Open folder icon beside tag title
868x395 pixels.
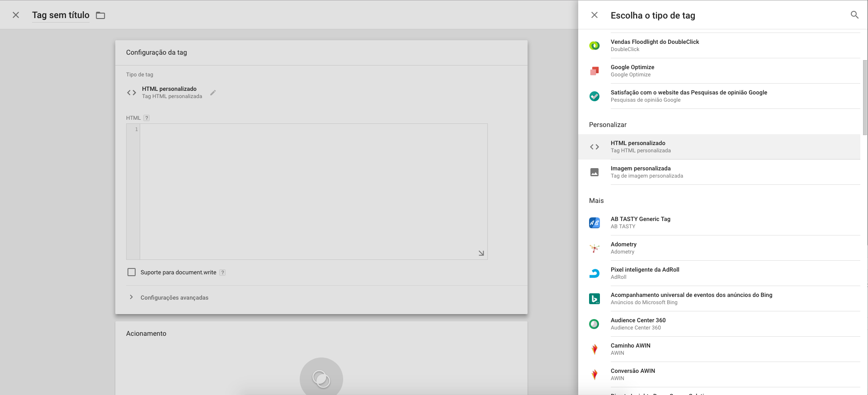click(x=100, y=15)
